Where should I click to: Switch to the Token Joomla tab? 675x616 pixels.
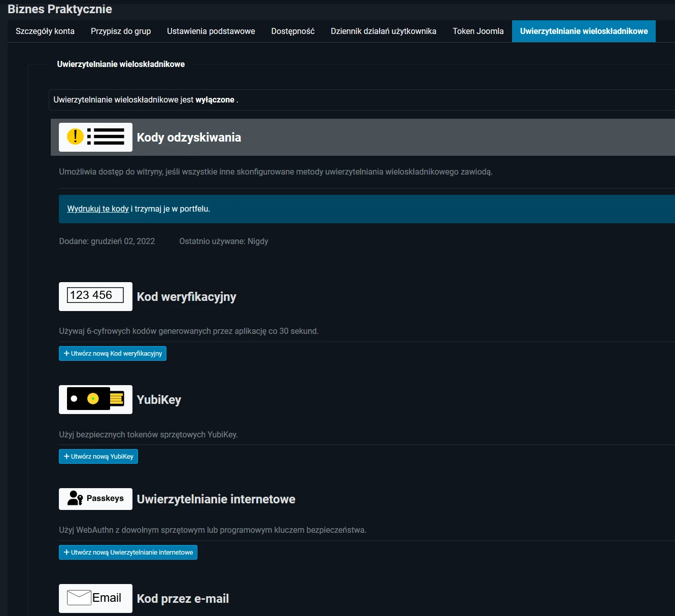click(478, 31)
